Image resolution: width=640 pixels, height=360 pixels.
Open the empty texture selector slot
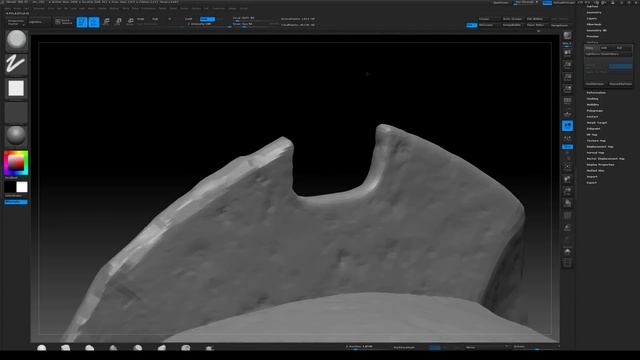pyautogui.click(x=16, y=112)
